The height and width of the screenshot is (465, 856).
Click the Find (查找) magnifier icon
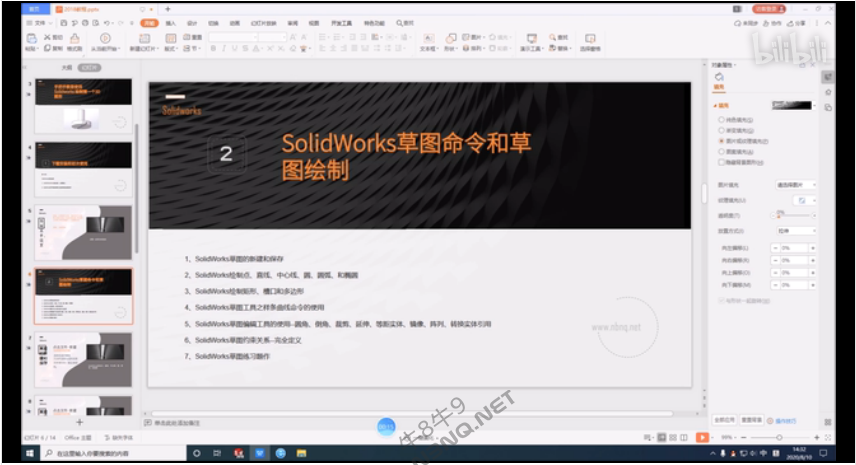click(552, 37)
